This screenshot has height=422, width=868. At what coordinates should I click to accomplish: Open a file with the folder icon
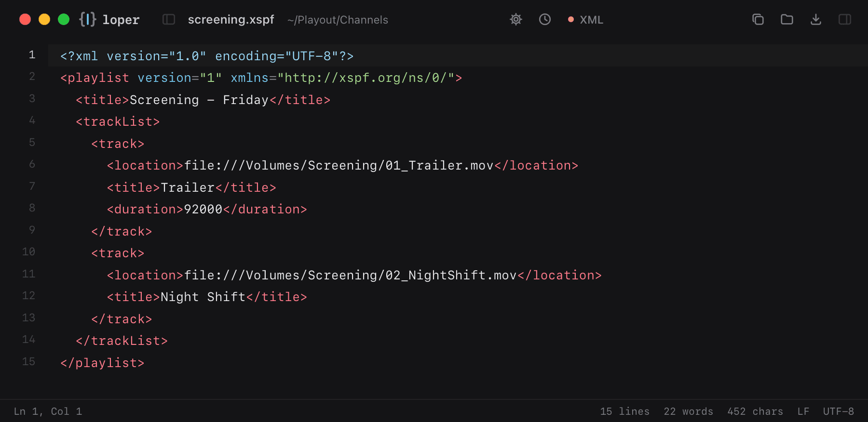(x=787, y=19)
